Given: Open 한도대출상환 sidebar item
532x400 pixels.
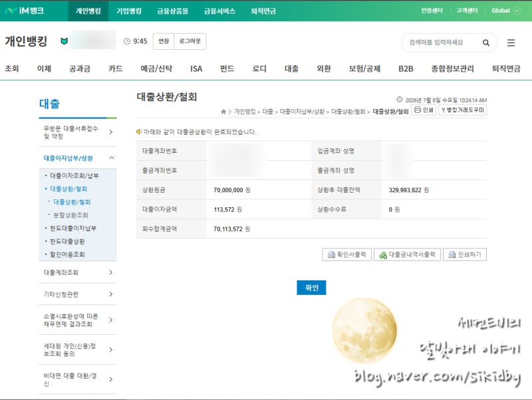Looking at the screenshot, I should [x=67, y=241].
